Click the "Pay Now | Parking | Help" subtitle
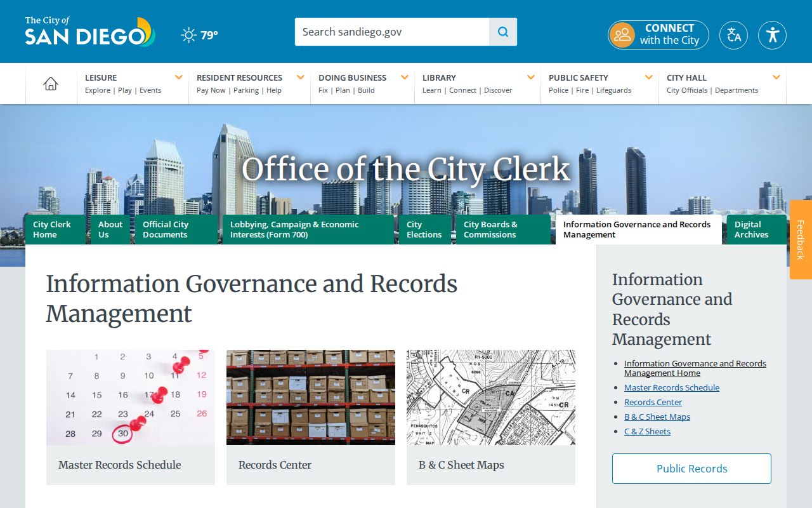This screenshot has width=812, height=508. click(x=239, y=90)
